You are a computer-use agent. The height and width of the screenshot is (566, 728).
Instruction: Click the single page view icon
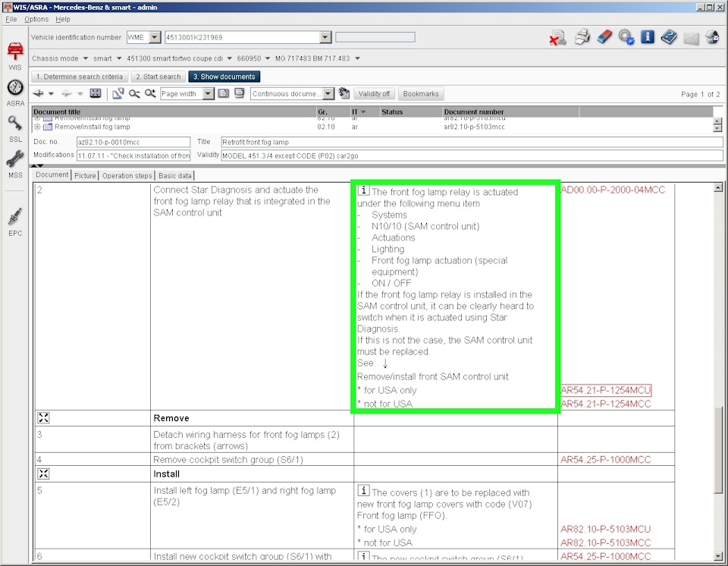[x=223, y=93]
